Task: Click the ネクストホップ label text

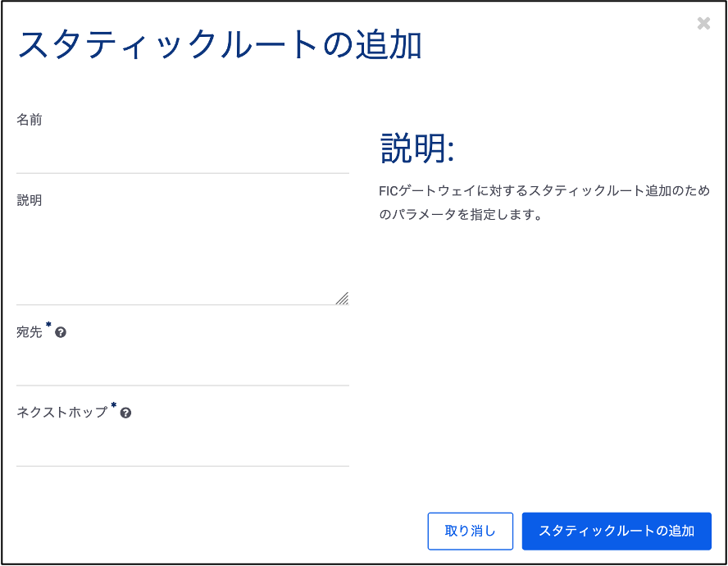Action: (61, 412)
